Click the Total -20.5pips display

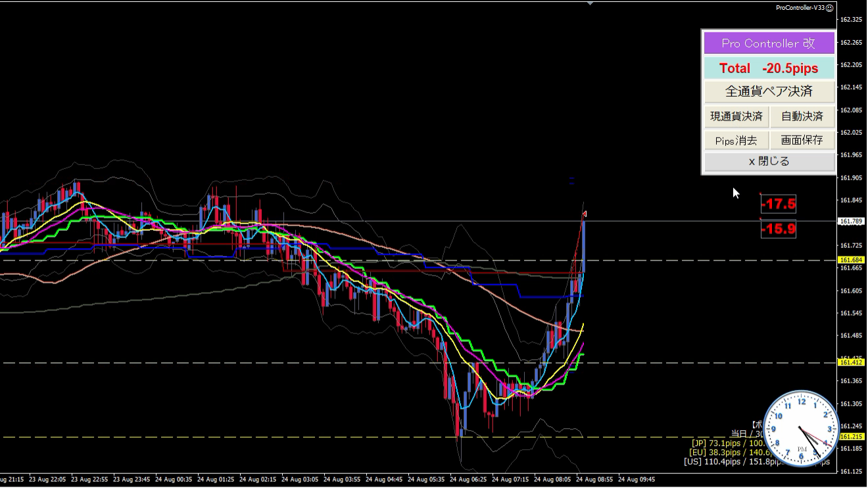click(x=769, y=68)
